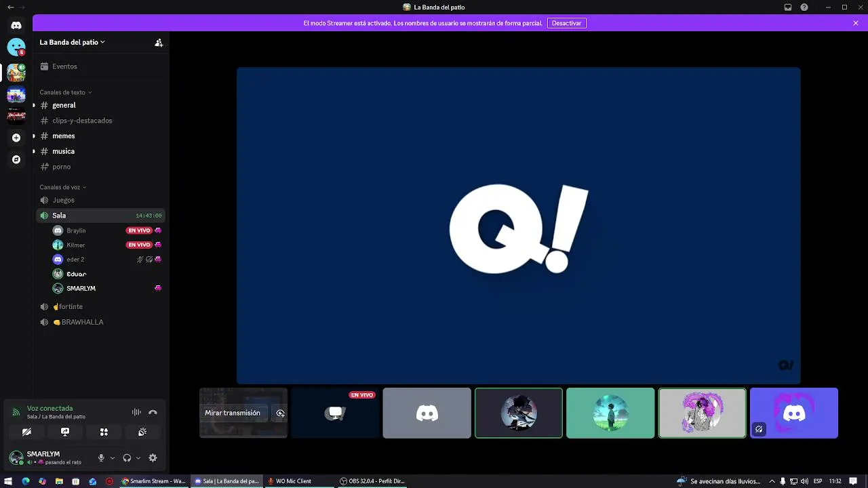
Task: Click the main Q! stream view
Action: [519, 226]
